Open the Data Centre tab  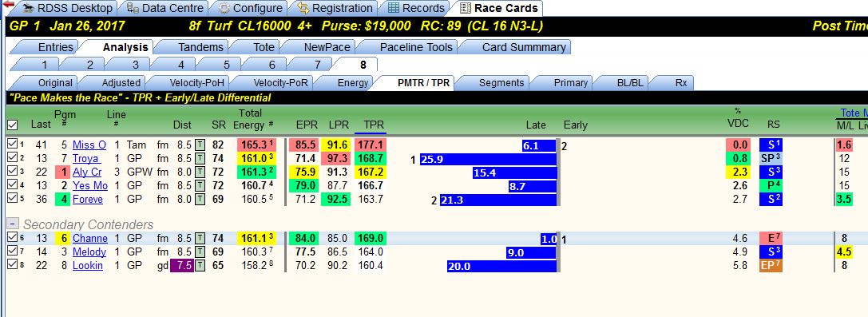point(164,8)
